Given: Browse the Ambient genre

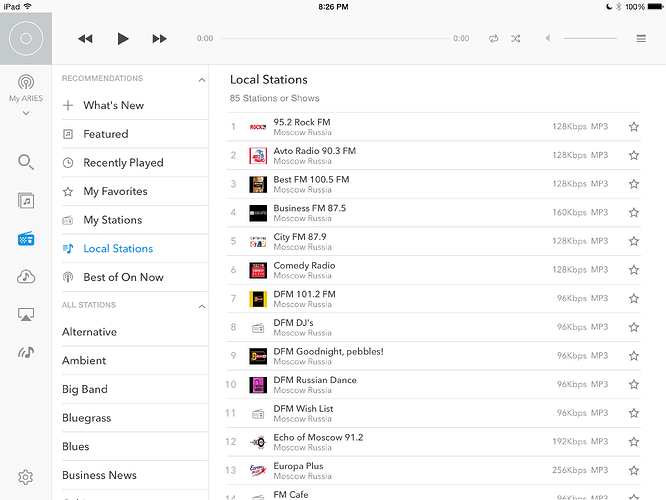Looking at the screenshot, I should (135, 361).
